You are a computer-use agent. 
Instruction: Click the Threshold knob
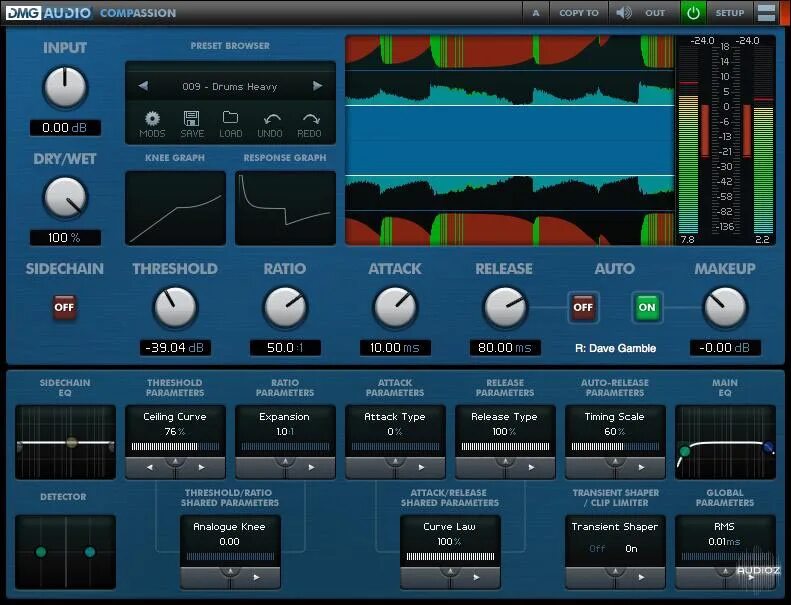pyautogui.click(x=175, y=307)
